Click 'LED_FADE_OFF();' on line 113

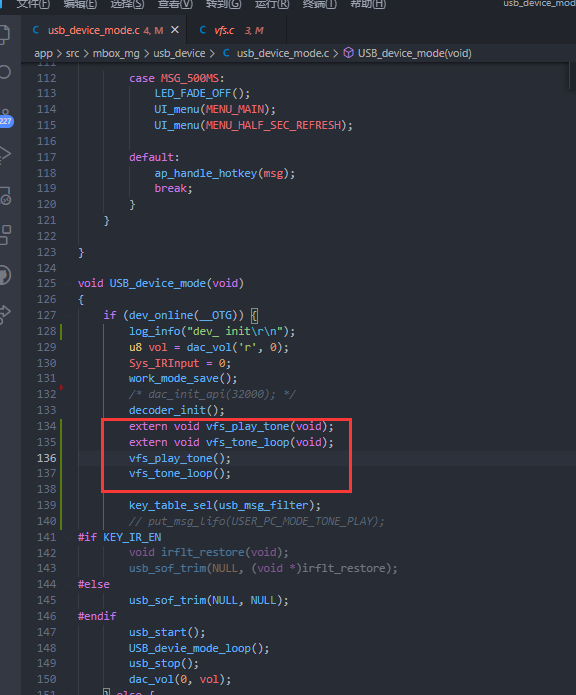pos(202,94)
